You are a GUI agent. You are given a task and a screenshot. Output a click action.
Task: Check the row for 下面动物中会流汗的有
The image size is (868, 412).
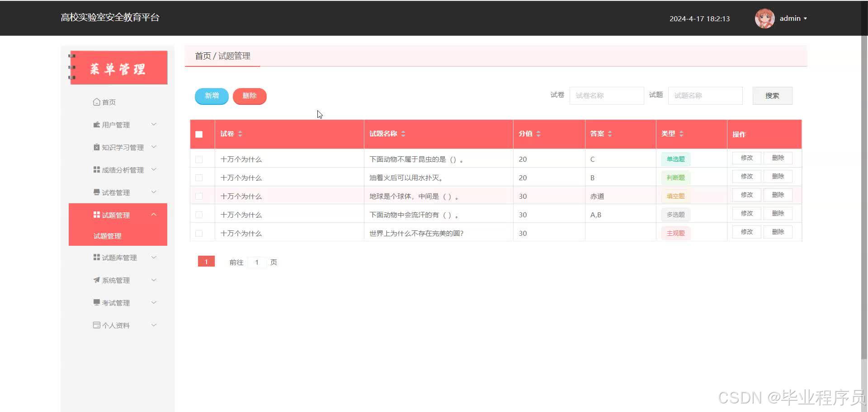(x=199, y=215)
